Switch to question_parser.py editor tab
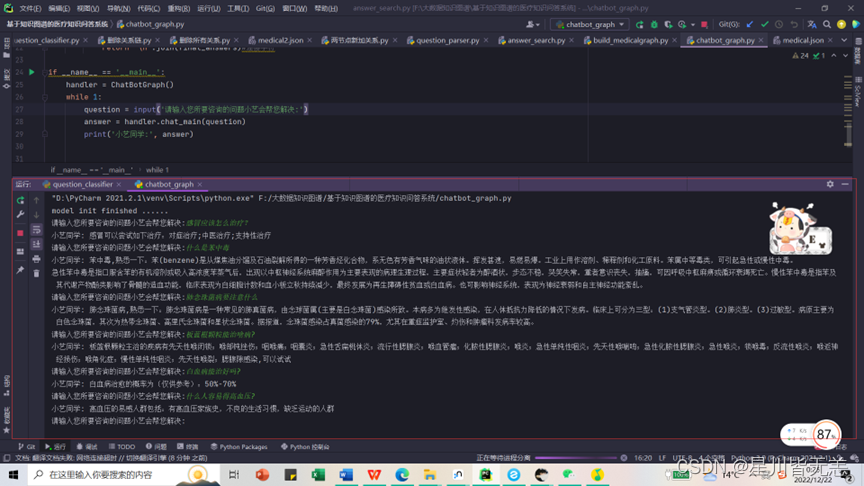 pos(447,40)
